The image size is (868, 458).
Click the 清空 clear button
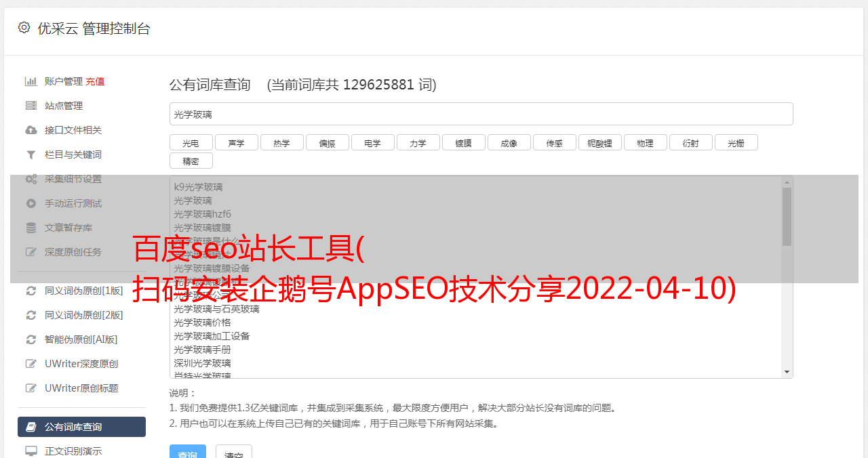click(234, 452)
